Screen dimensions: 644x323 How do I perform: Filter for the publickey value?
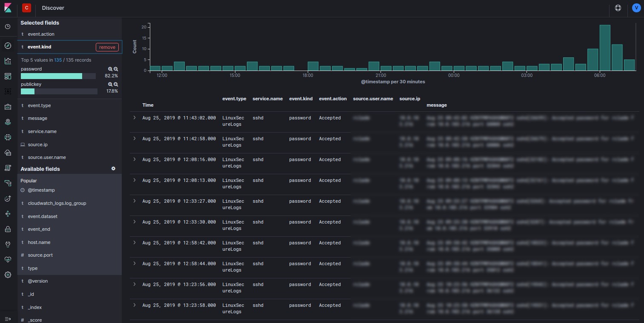[110, 84]
